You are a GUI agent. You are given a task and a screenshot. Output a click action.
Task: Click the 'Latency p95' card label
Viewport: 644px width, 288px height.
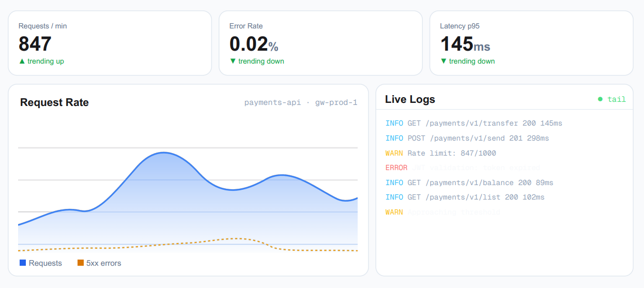point(460,26)
